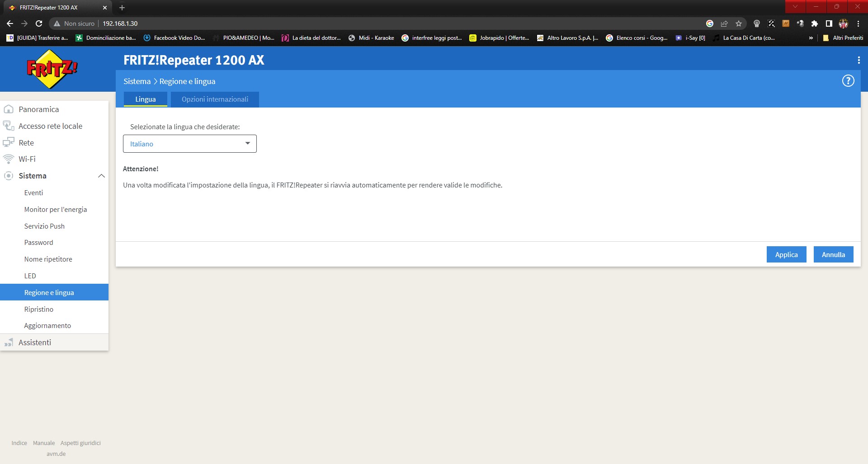Open La Casa Di Carta bookmark
This screenshot has width=868, height=464.
pos(744,38)
